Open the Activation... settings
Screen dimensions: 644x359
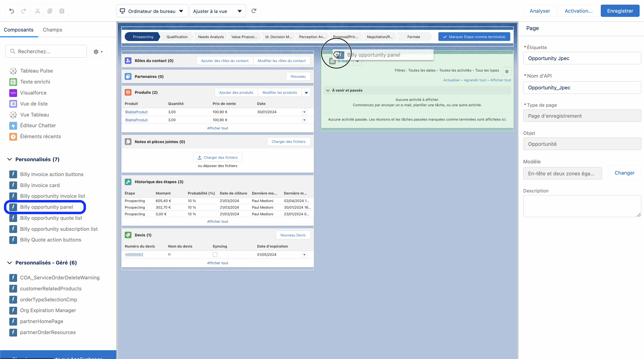tap(578, 11)
